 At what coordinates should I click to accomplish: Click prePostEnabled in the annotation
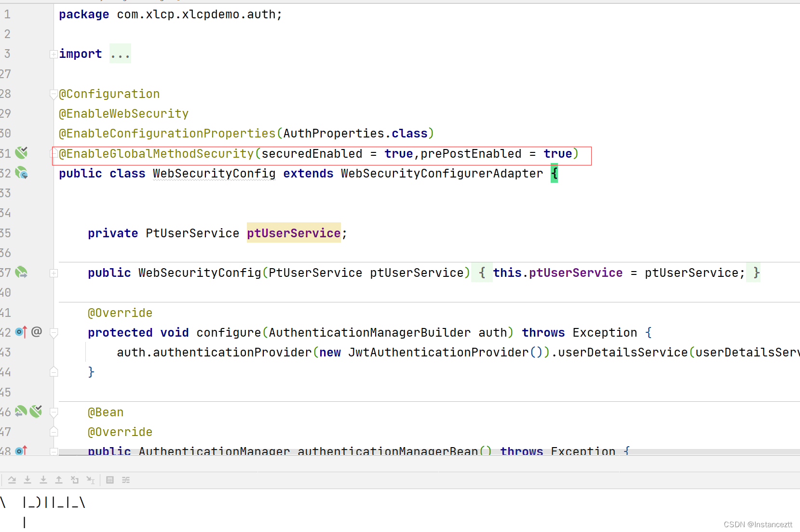coord(471,154)
